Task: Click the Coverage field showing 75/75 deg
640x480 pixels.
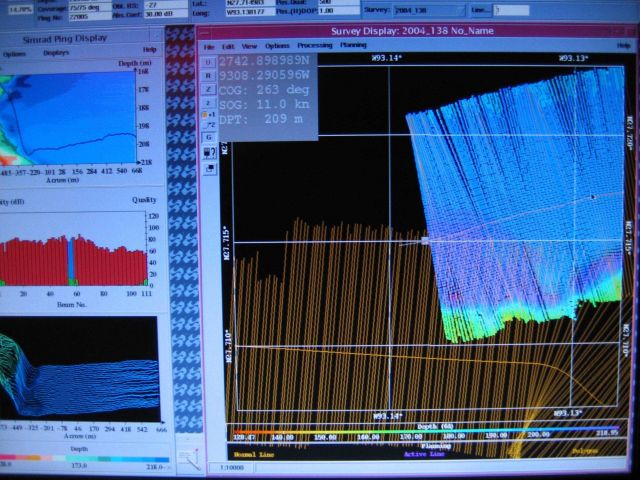Action: 90,8
